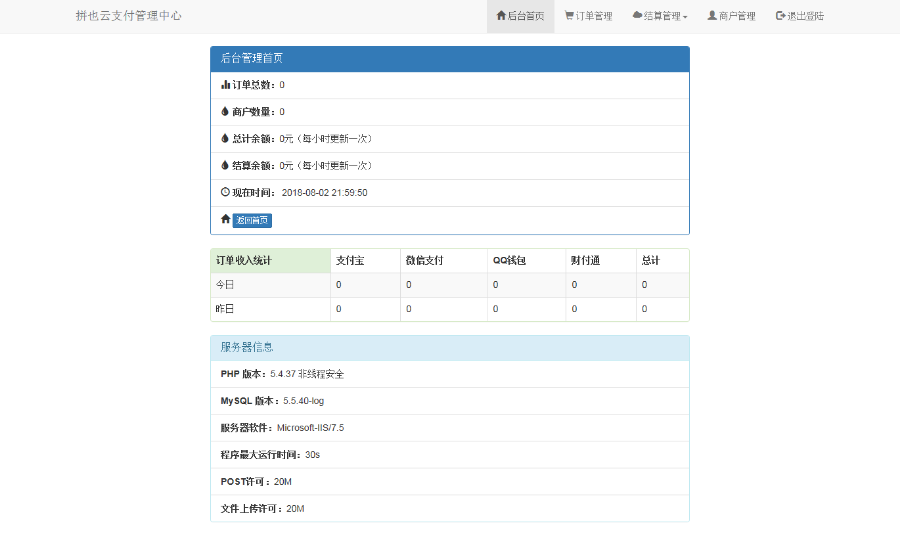Click the 文件上传许可 20M row
The height and width of the screenshot is (536, 900).
[x=450, y=508]
